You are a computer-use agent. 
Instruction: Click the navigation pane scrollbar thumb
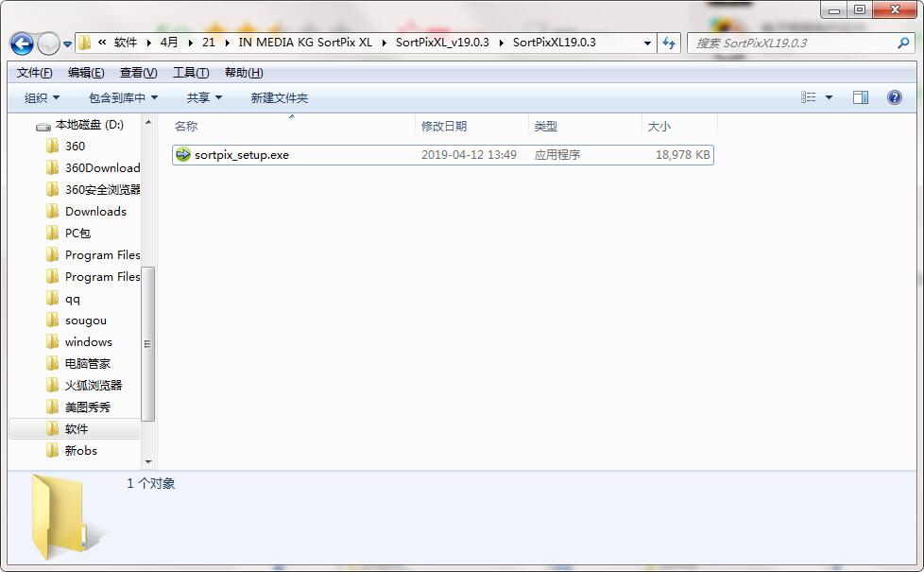[x=148, y=344]
